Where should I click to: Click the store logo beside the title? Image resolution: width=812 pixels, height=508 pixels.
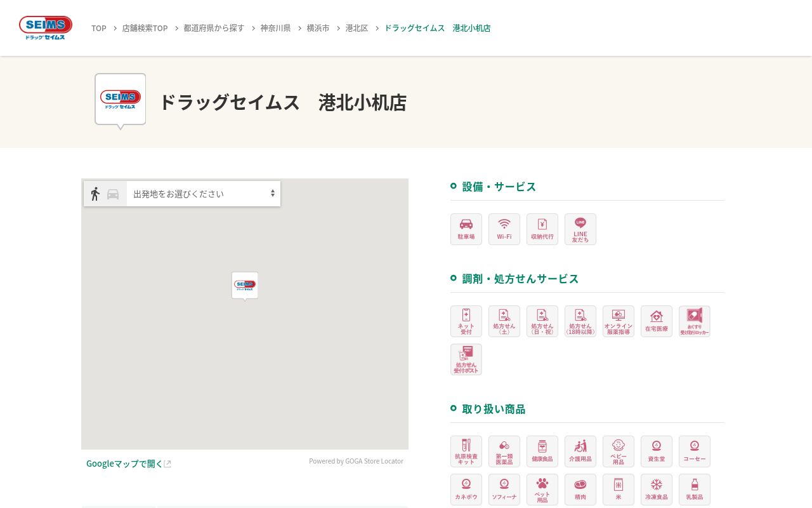(121, 100)
